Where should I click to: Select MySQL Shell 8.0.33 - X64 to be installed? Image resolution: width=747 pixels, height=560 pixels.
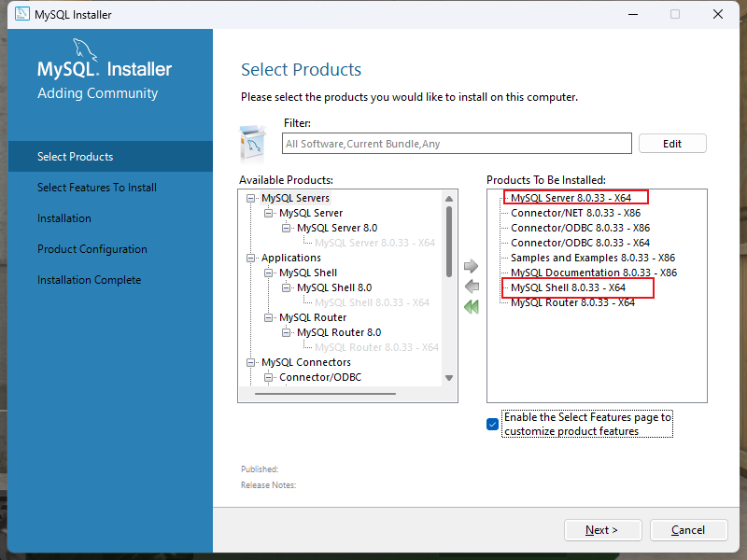568,287
